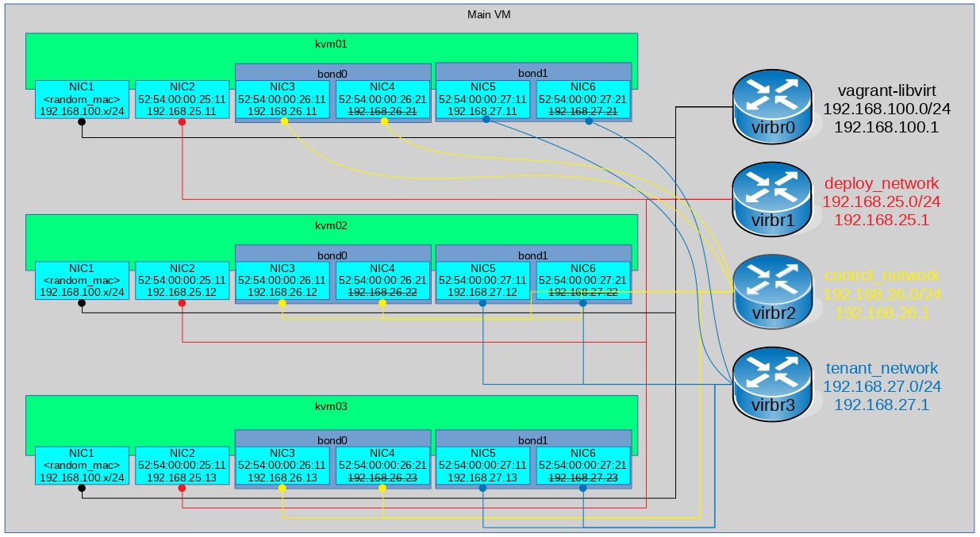
Task: Select the kvm01 host label
Action: pos(332,44)
